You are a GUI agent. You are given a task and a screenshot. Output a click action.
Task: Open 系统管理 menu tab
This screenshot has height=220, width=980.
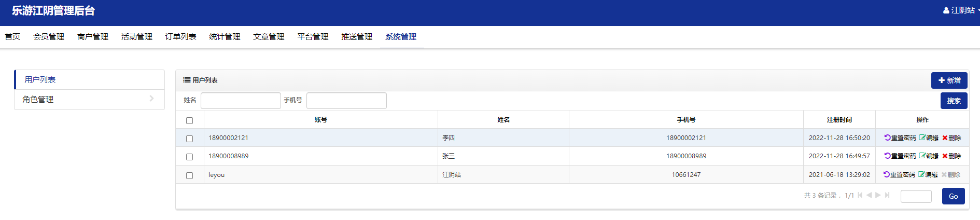click(x=401, y=37)
